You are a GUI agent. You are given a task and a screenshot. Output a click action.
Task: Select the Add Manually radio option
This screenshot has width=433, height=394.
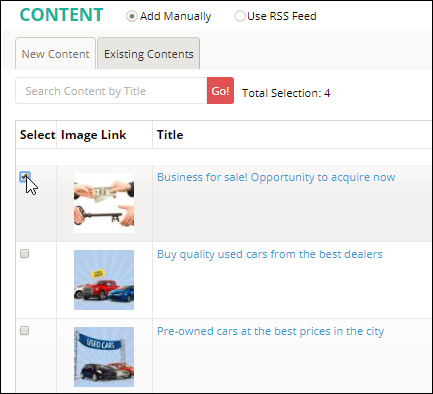131,16
